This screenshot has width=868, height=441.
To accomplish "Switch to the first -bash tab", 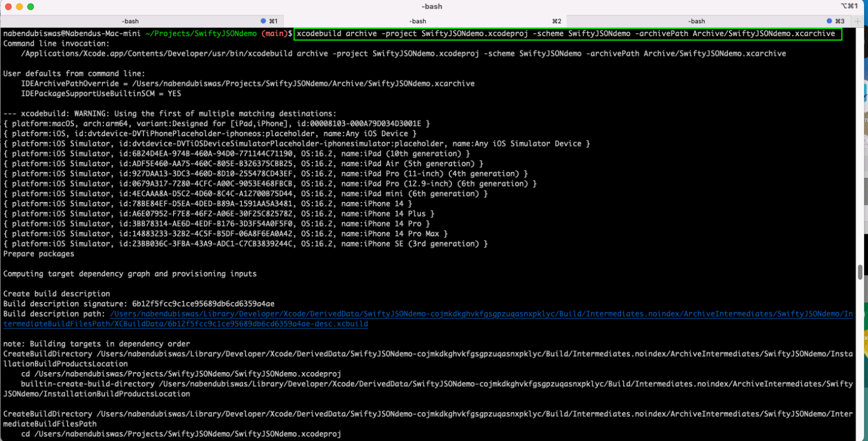I will click(x=131, y=21).
